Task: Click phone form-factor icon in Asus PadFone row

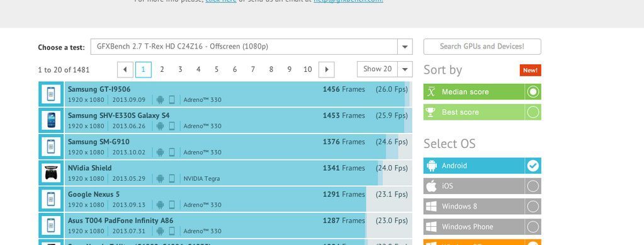Action: click(x=172, y=231)
